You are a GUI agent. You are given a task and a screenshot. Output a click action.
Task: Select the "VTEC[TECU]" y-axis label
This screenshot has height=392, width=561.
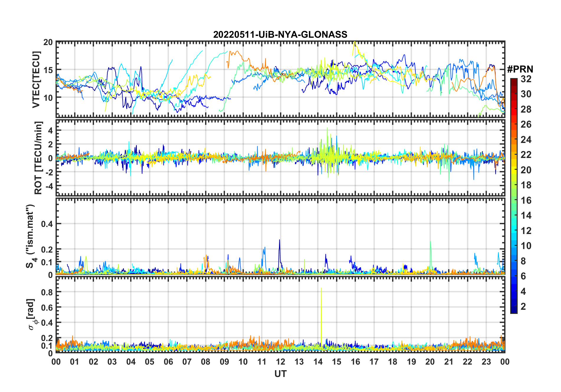36,80
